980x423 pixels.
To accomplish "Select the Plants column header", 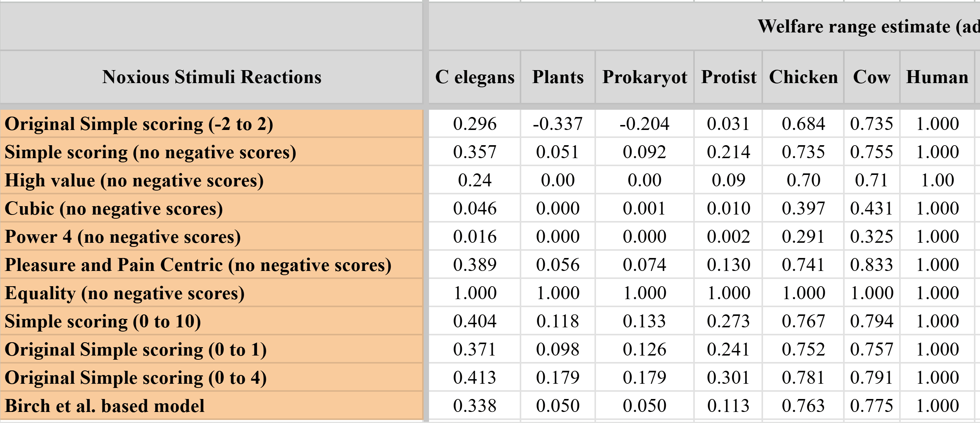I will (558, 77).
